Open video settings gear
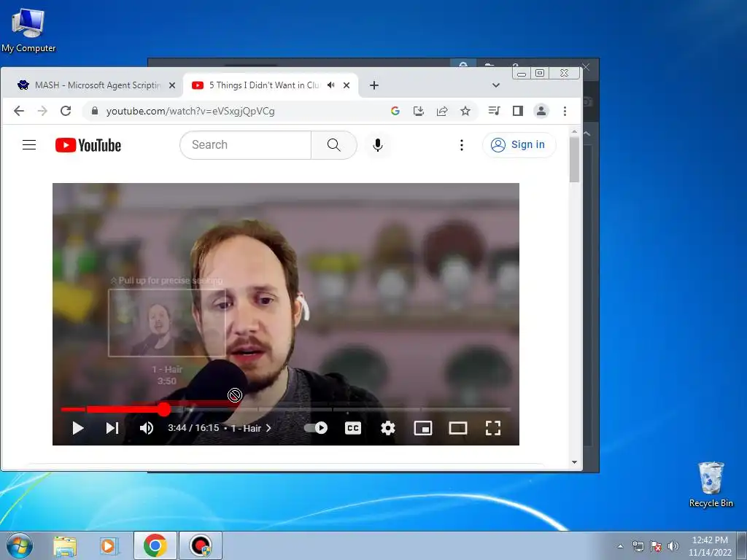747x560 pixels. (388, 428)
